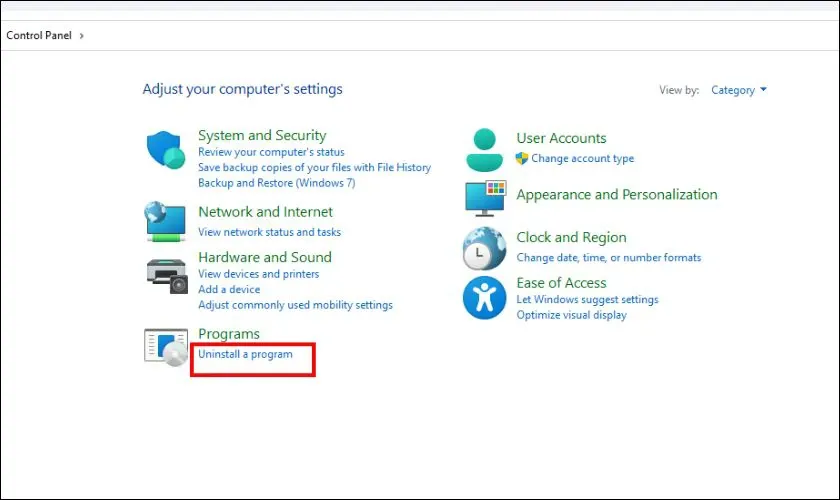
Task: Click the System and Security shield icon
Action: click(166, 150)
